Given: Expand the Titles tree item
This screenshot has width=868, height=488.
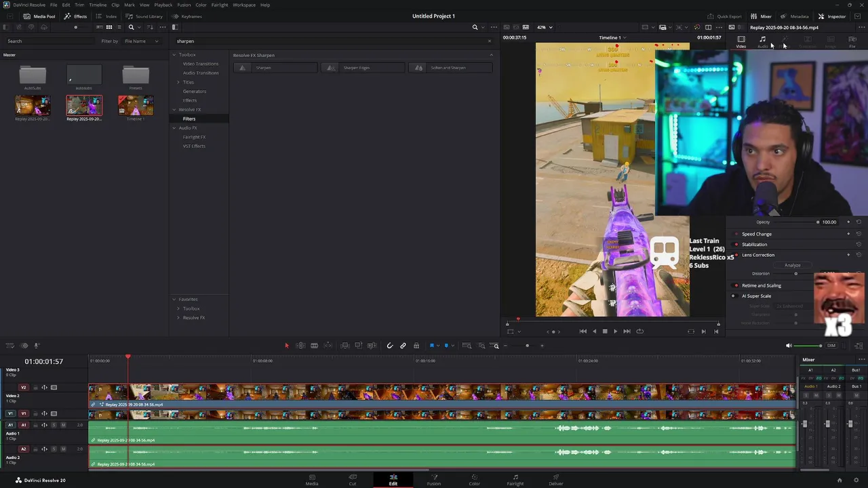Looking at the screenshot, I should 178,82.
